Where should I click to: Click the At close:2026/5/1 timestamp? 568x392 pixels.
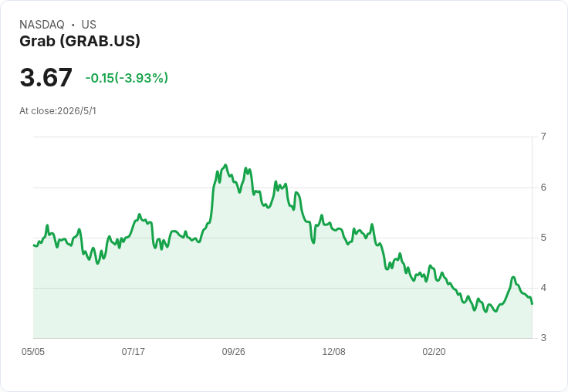coord(58,111)
